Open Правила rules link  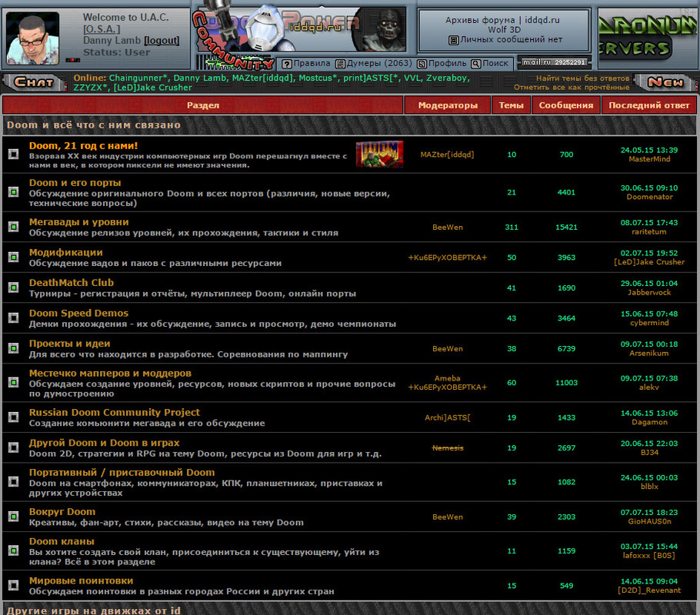coord(312,63)
